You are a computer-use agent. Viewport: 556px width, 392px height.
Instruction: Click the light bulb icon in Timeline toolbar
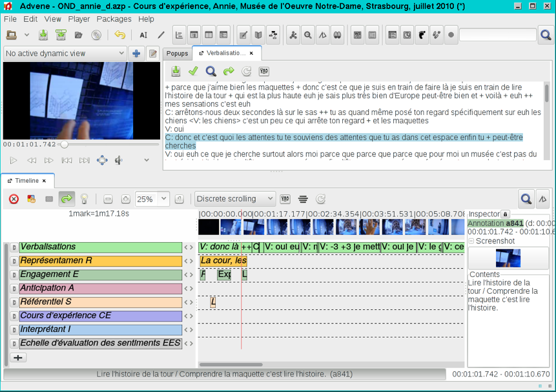83,199
